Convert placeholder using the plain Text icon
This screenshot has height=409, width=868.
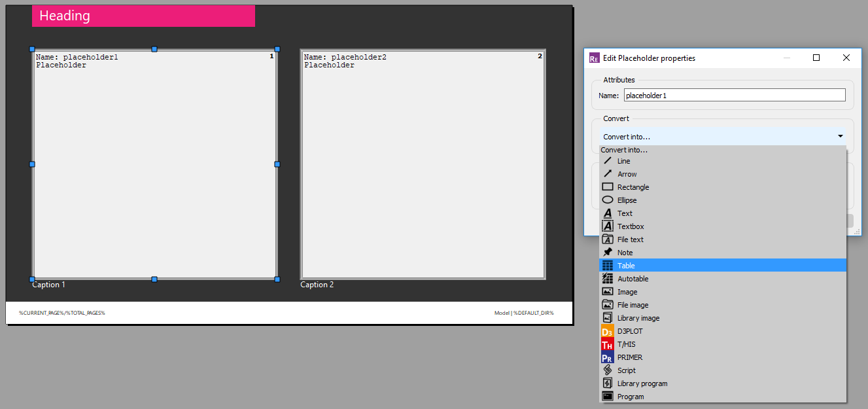tap(608, 213)
